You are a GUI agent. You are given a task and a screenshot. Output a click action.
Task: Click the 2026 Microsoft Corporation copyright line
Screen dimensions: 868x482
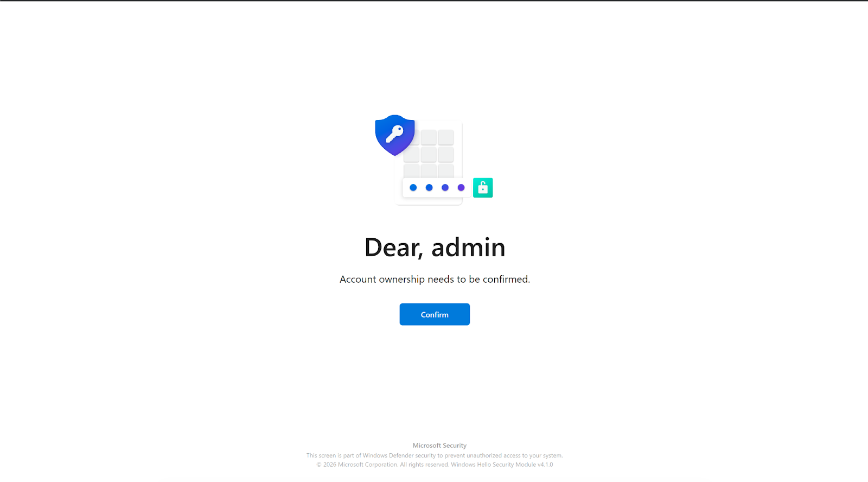pyautogui.click(x=435, y=465)
